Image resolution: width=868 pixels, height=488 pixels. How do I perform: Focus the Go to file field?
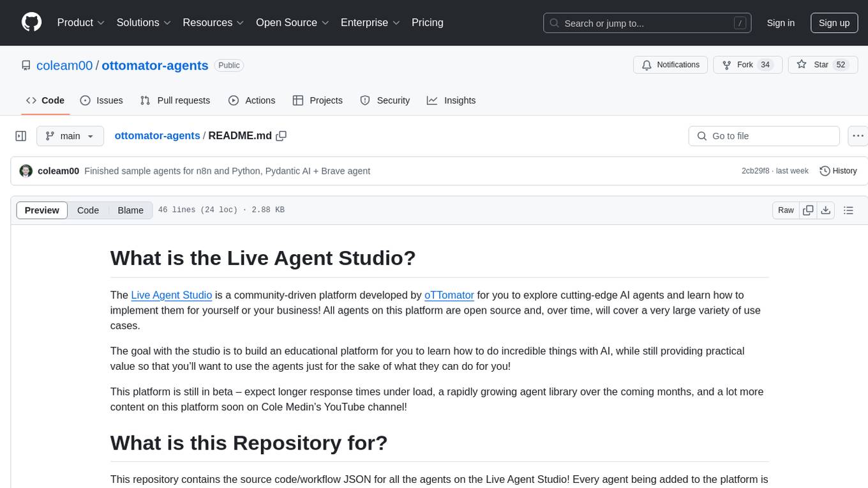pos(764,136)
